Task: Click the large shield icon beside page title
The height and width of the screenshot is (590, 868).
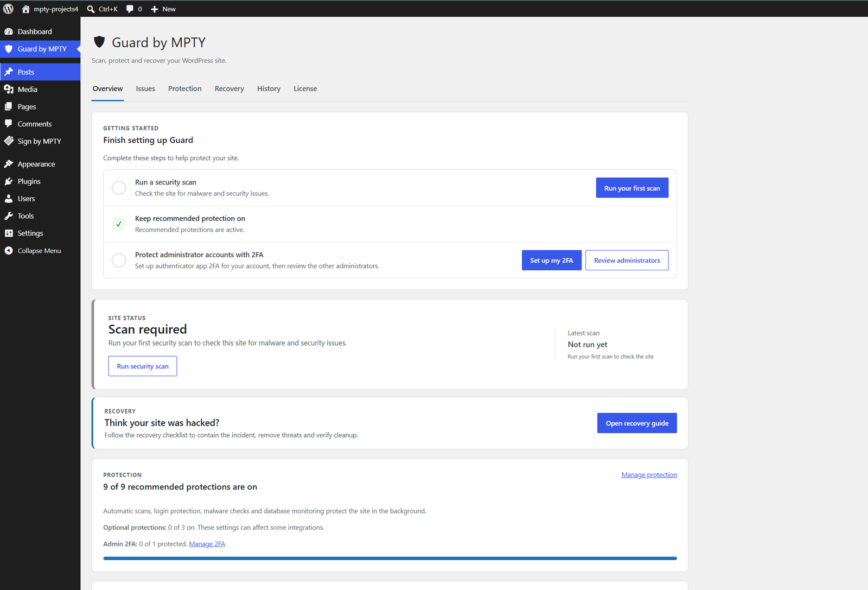Action: [x=99, y=42]
